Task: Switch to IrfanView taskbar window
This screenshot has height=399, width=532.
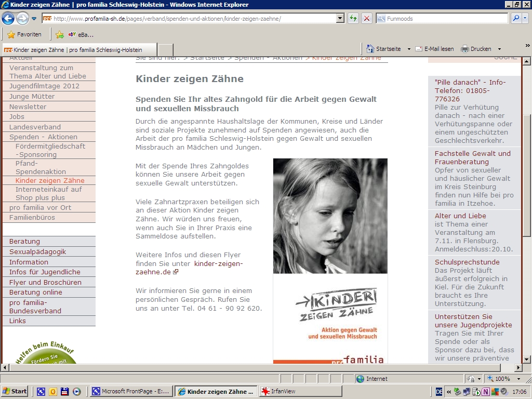Action: (301, 391)
